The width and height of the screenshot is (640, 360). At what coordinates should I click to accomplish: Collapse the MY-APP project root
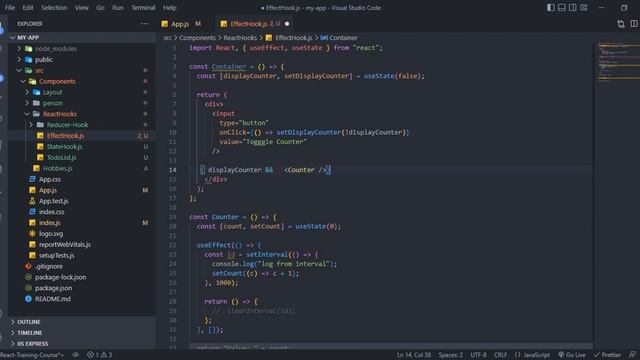point(82,37)
